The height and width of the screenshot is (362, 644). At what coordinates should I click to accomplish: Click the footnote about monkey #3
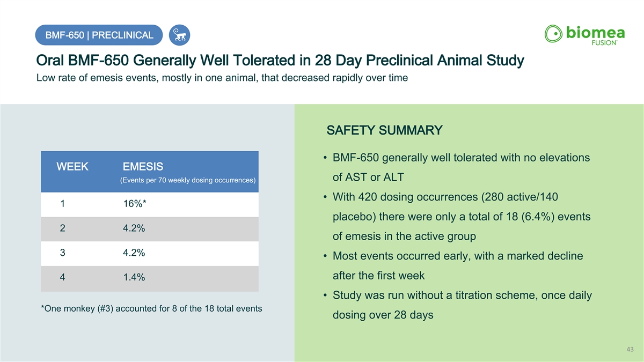pyautogui.click(x=151, y=309)
